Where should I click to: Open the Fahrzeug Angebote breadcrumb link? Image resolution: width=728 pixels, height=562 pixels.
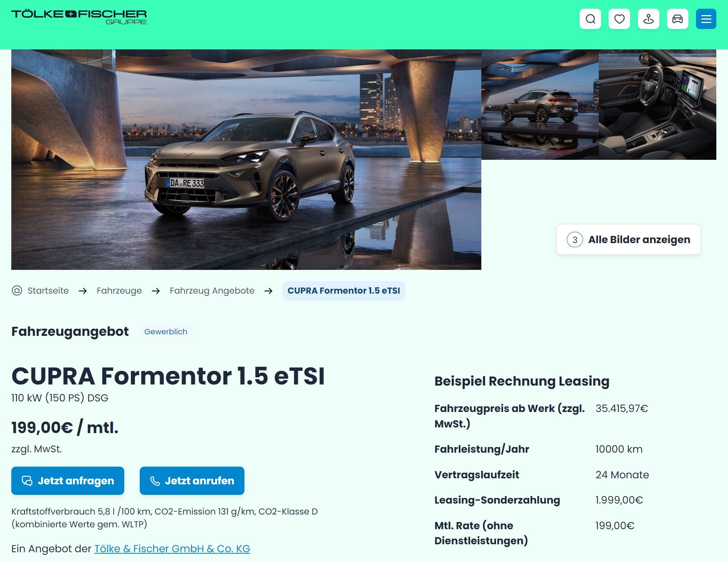[212, 291]
